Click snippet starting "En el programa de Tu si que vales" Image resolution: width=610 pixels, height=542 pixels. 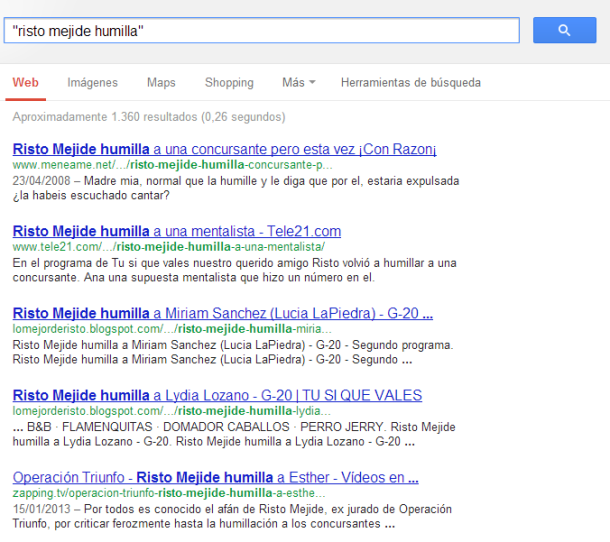[x=234, y=270]
